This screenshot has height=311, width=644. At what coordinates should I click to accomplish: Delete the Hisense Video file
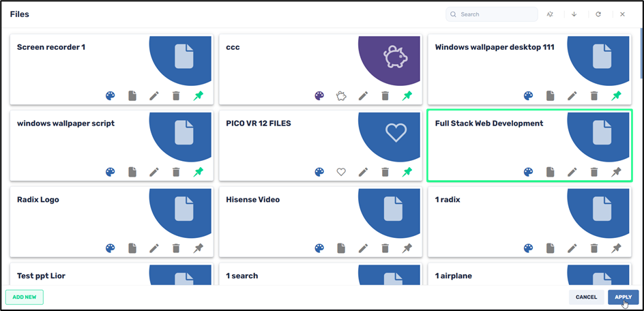click(385, 248)
